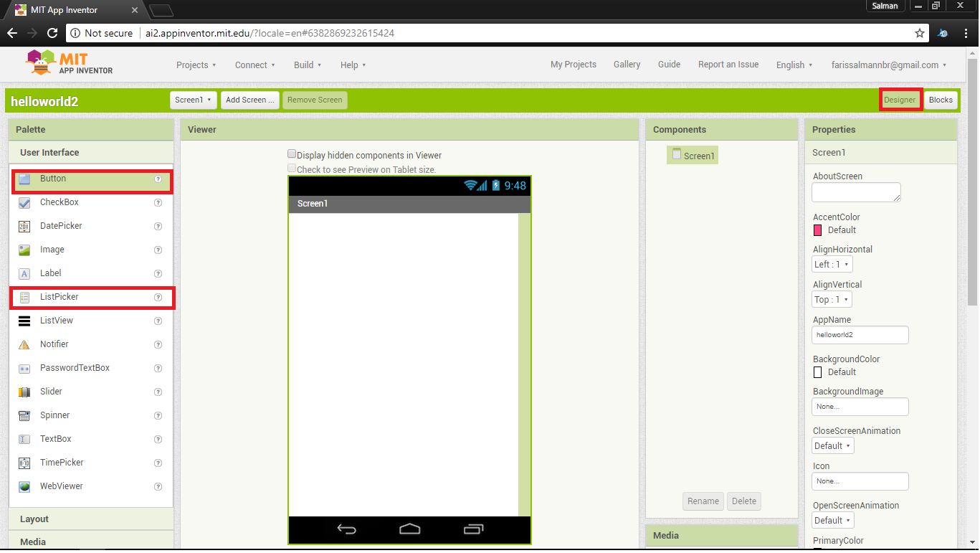Click Report an Issue link
980x553 pixels.
coord(728,65)
